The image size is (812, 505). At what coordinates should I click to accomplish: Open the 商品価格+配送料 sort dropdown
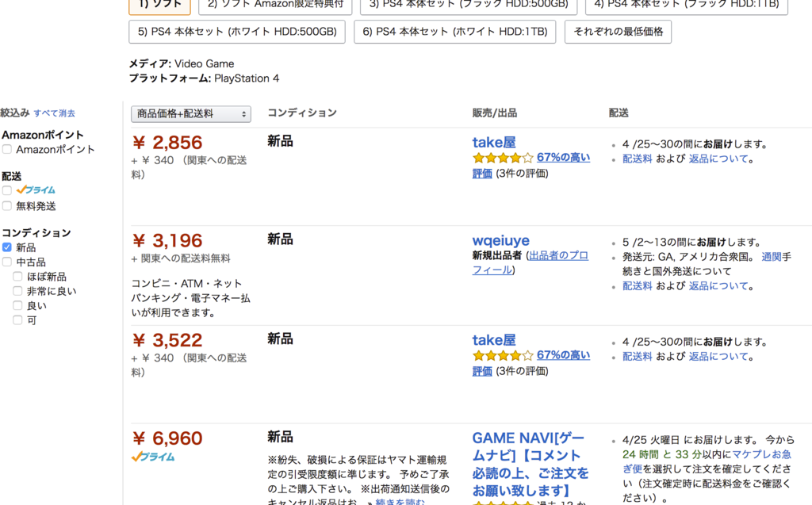[191, 114]
